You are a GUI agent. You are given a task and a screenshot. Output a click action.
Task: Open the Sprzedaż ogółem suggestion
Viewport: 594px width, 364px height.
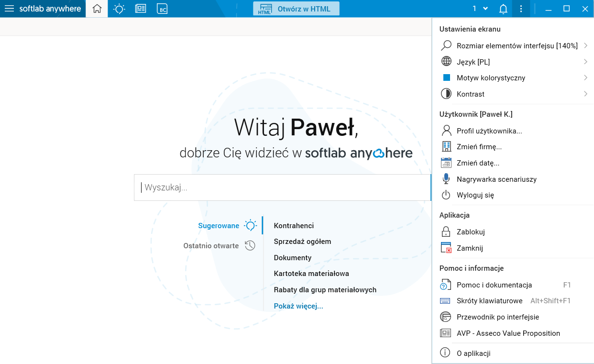click(x=302, y=242)
